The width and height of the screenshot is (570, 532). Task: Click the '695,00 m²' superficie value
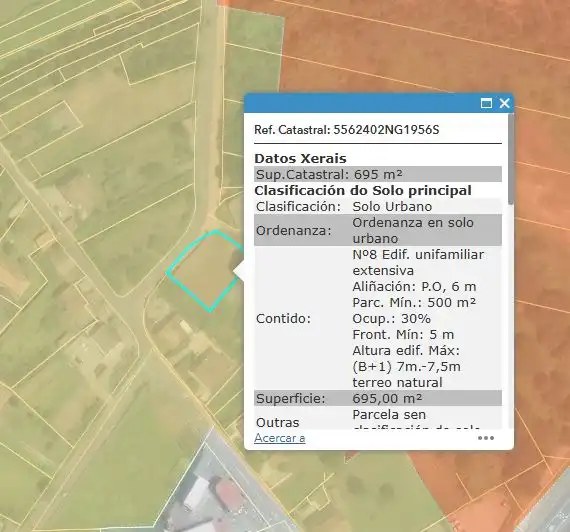click(x=387, y=399)
